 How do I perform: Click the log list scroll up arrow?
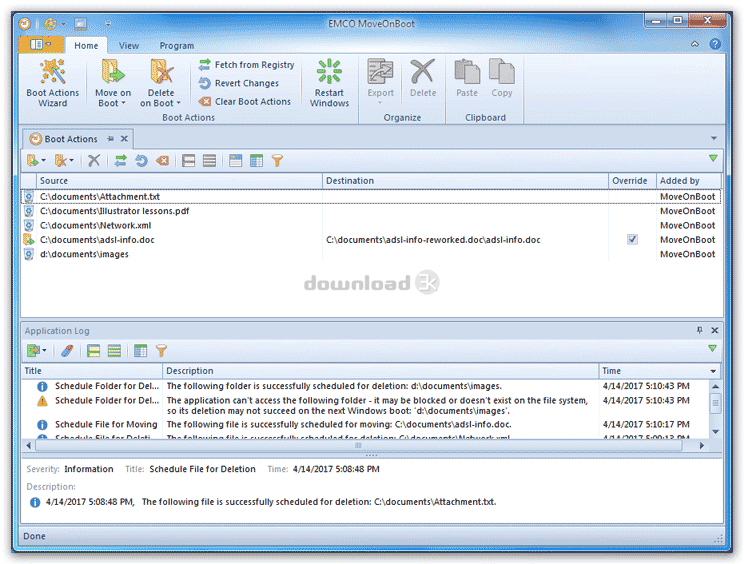click(716, 386)
